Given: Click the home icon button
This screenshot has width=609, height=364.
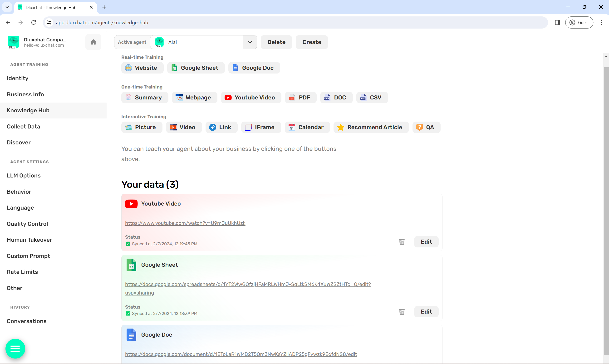Looking at the screenshot, I should click(93, 42).
